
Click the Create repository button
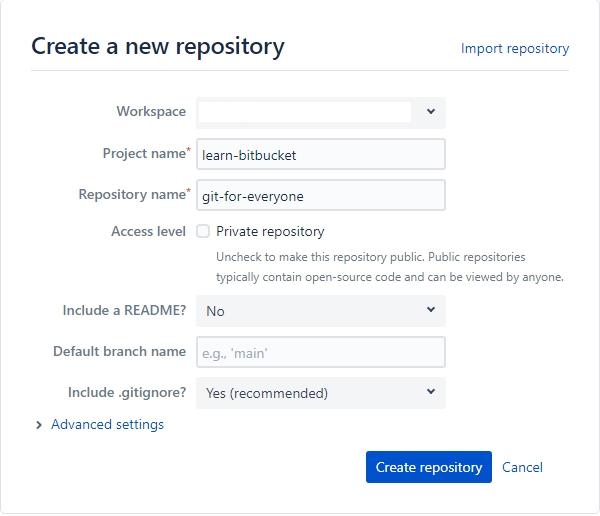pos(429,467)
